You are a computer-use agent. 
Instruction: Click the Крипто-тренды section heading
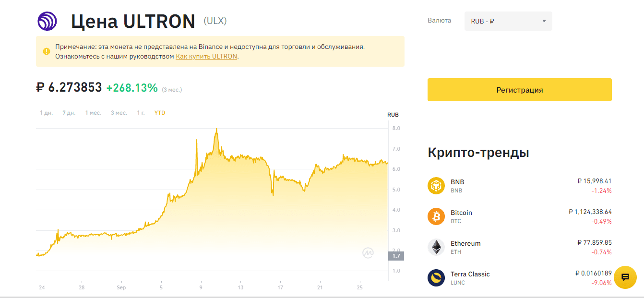point(478,152)
